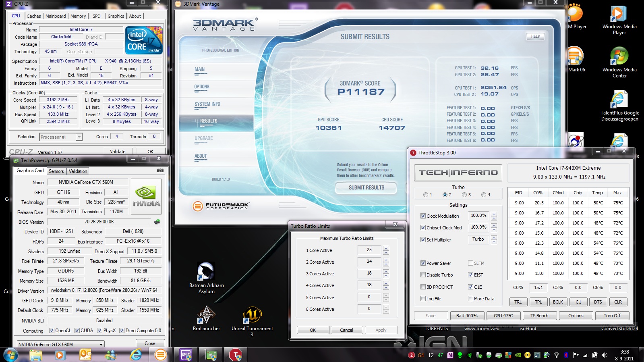Increase 2 Cores Active turbo ratio
The width and height of the screenshot is (644, 362).
(x=386, y=260)
